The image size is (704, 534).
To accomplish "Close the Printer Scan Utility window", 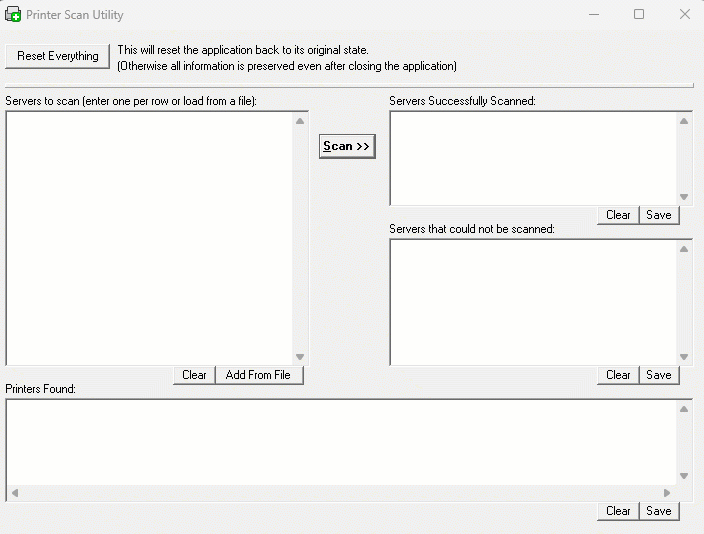I will pos(685,14).
